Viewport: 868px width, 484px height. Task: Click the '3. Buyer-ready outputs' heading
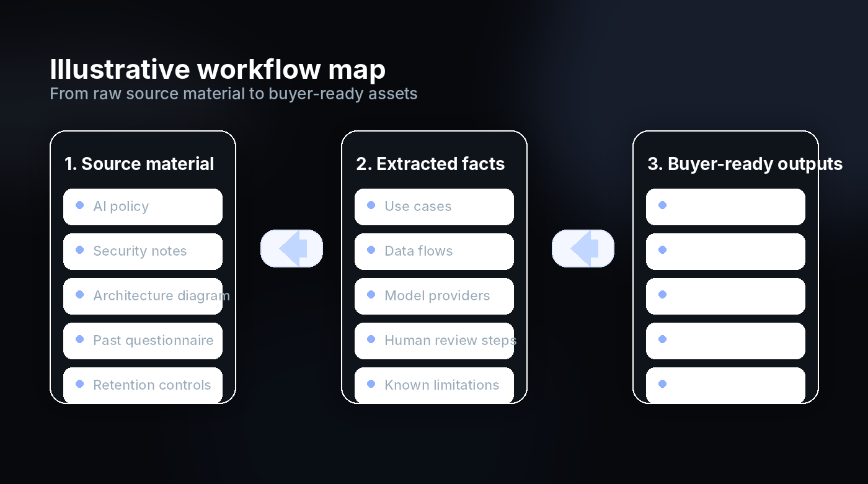pos(745,164)
